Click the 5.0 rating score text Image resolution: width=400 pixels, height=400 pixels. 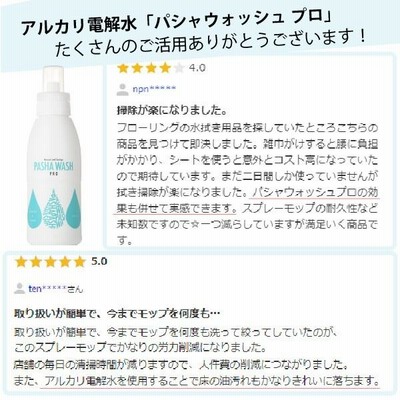click(x=99, y=261)
